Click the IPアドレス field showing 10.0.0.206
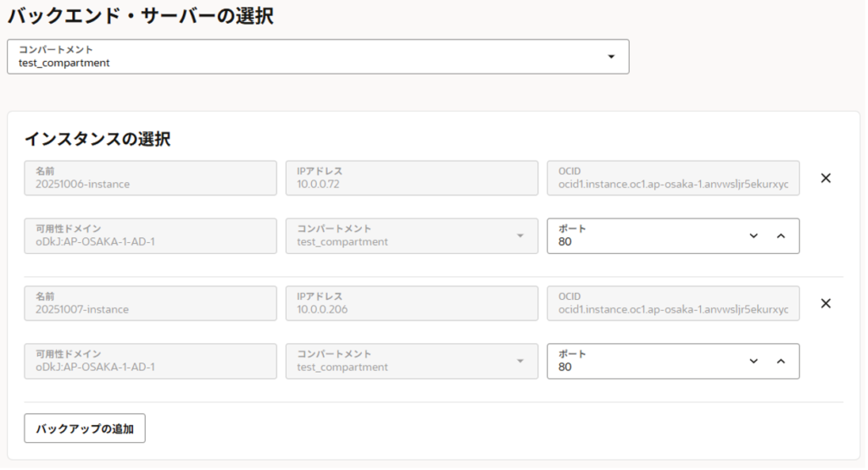The height and width of the screenshot is (470, 868). pyautogui.click(x=411, y=303)
